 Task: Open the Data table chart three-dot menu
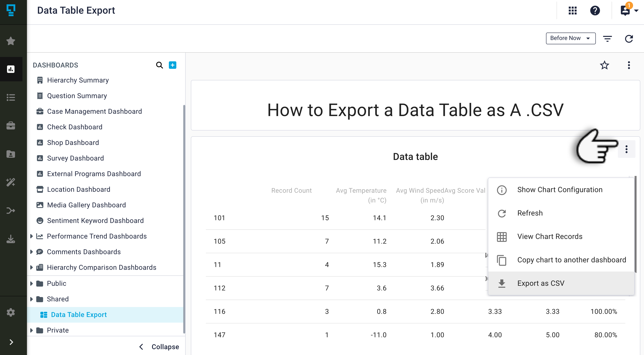coord(626,149)
